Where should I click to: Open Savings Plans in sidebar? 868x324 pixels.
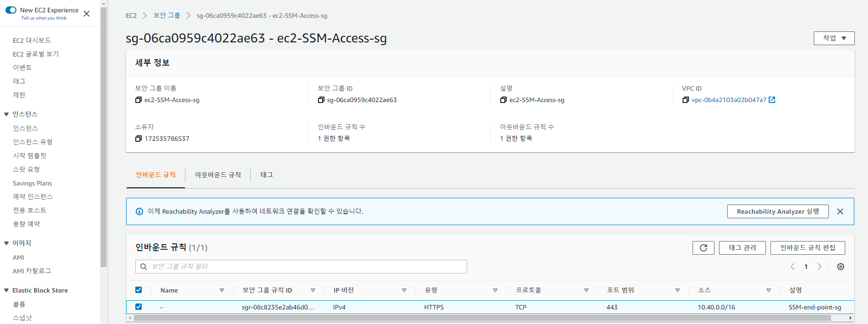[x=32, y=183]
